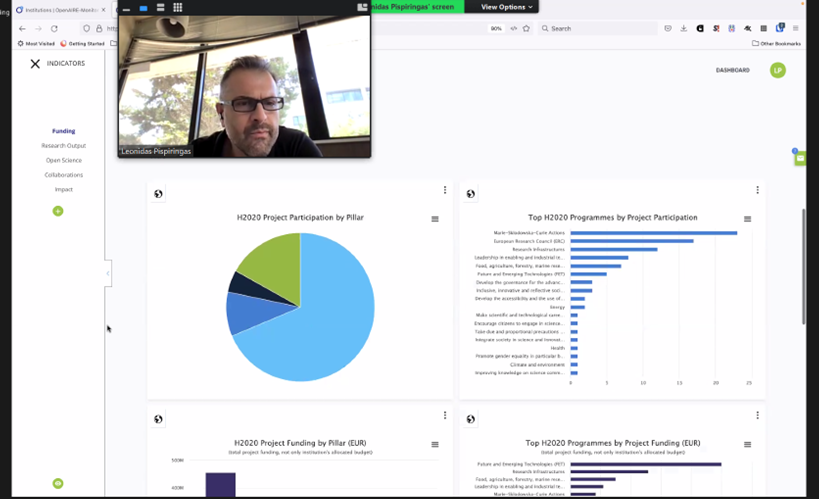Bookmark the page with the star icon
Image resolution: width=819 pixels, height=499 pixels.
click(x=526, y=29)
